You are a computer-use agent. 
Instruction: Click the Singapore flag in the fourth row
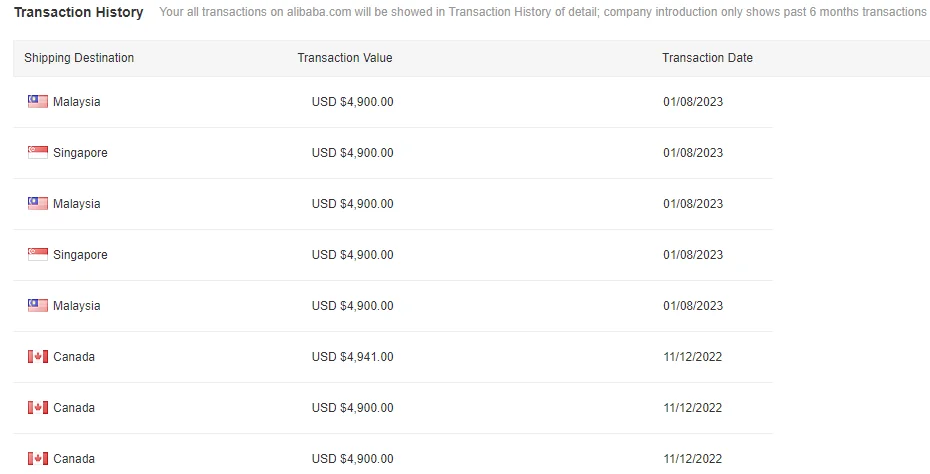click(x=38, y=255)
